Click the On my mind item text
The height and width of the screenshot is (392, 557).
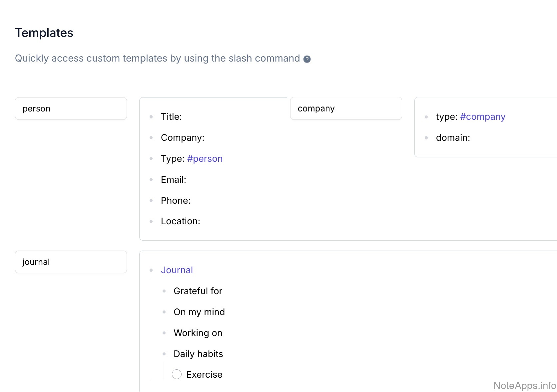pyautogui.click(x=199, y=312)
